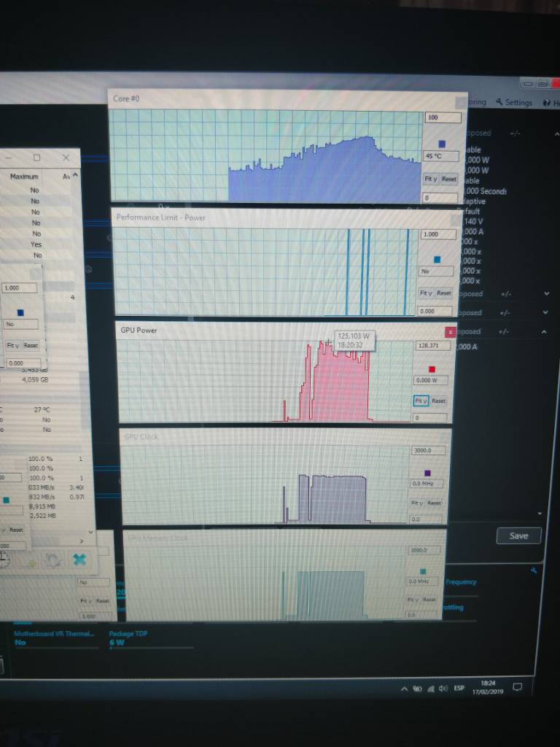This screenshot has height=747, width=560.
Task: Edit the GPU Memory Clock maximum 2000.0
Action: (424, 550)
